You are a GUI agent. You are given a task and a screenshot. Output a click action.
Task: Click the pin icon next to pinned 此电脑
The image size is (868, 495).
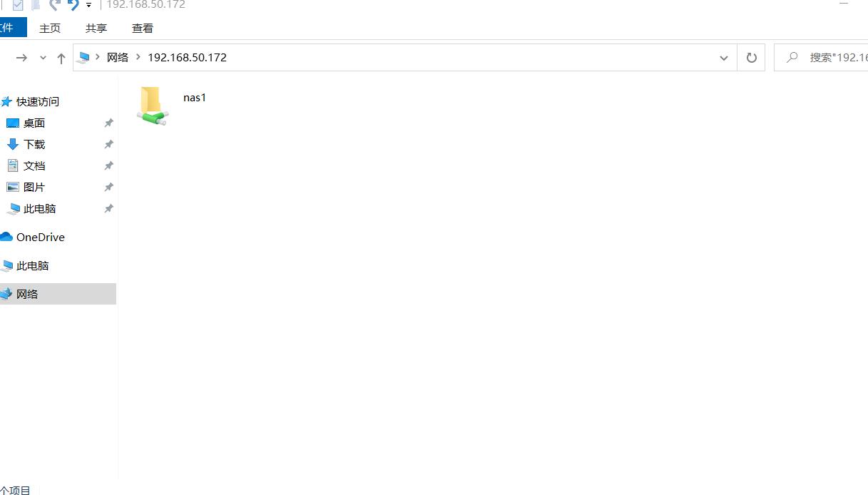(108, 209)
